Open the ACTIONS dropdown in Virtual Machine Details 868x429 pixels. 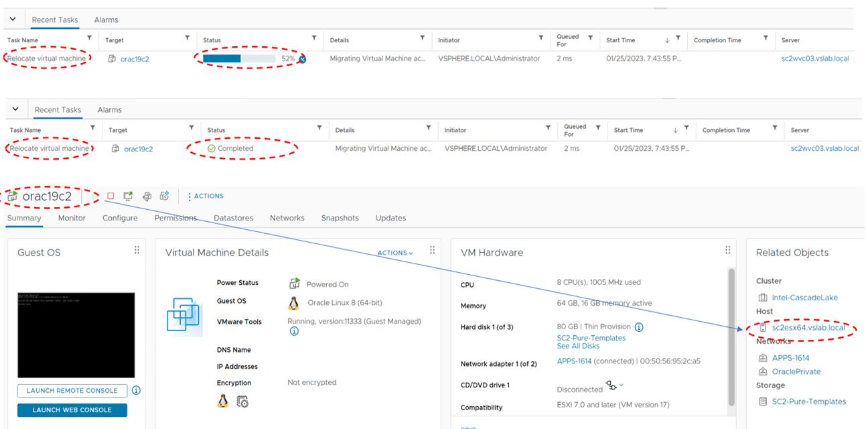pyautogui.click(x=395, y=253)
